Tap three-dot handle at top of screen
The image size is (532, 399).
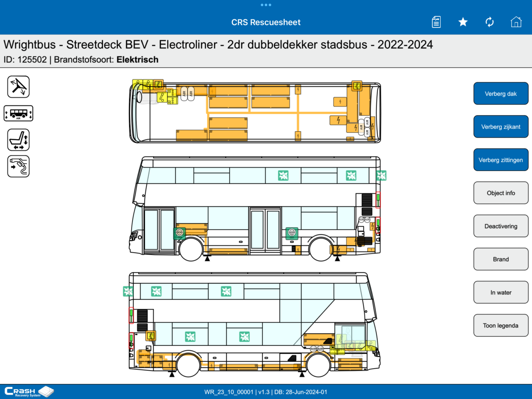(266, 5)
